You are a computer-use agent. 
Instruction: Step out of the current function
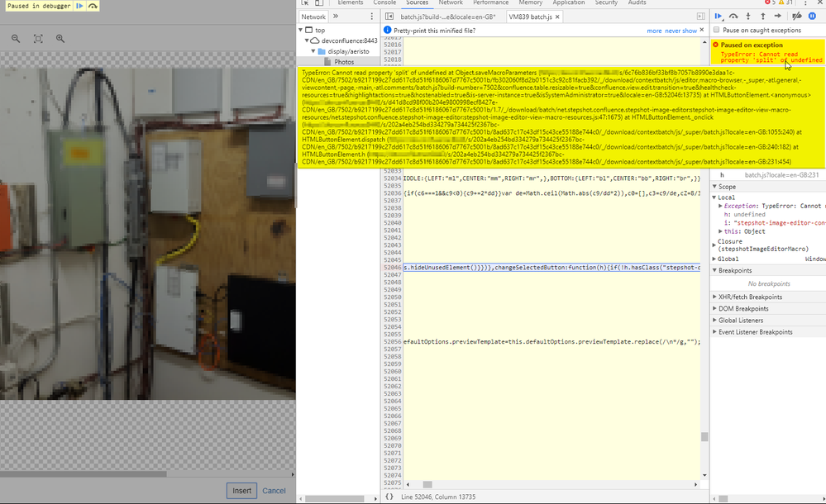click(763, 17)
